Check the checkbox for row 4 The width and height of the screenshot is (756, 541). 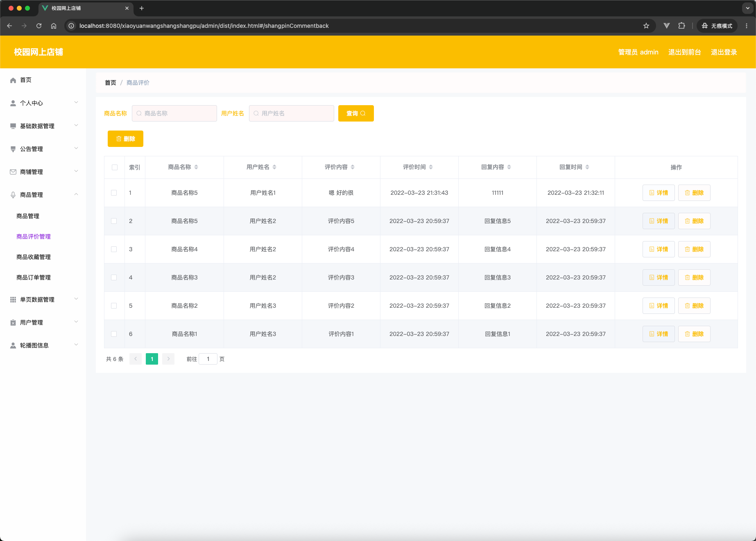(114, 277)
